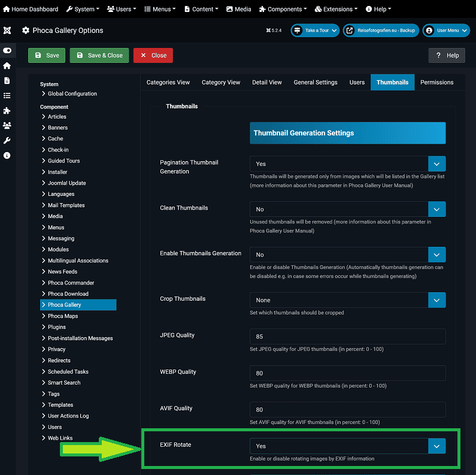The image size is (476, 475).
Task: Open the Pagination Thumbnail Generation dropdown
Action: pos(347,164)
